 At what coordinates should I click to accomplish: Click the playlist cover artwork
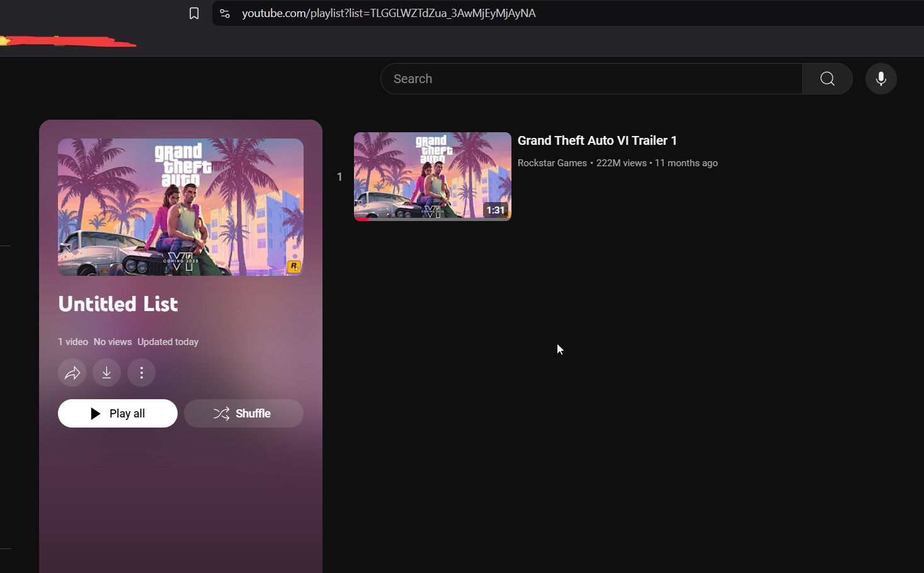[x=180, y=207]
